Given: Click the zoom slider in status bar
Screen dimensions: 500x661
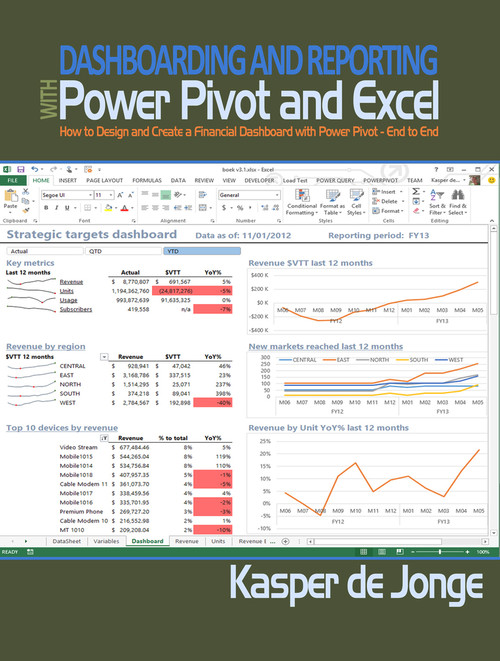Looking at the screenshot, I should pyautogui.click(x=440, y=552).
